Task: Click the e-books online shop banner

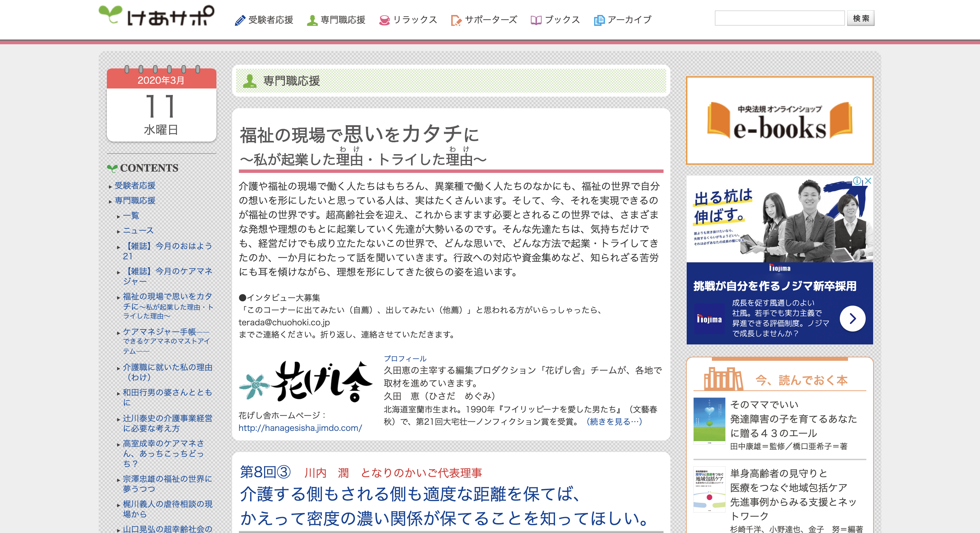Action: (780, 120)
